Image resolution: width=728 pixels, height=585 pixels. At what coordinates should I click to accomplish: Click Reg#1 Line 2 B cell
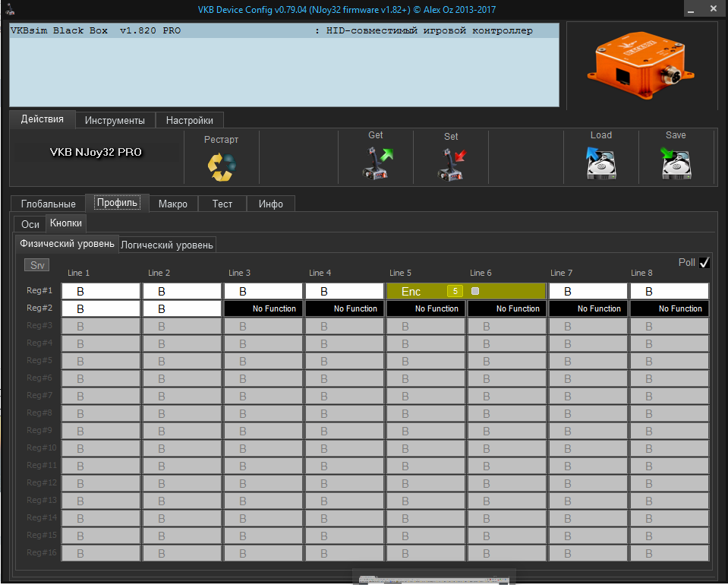pyautogui.click(x=182, y=291)
